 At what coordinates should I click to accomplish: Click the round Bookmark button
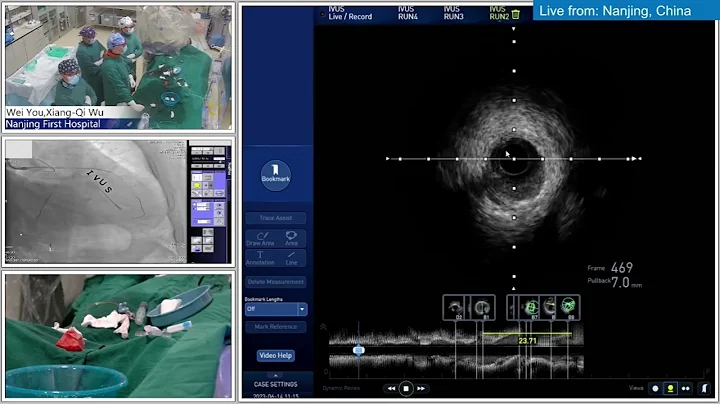(x=276, y=175)
